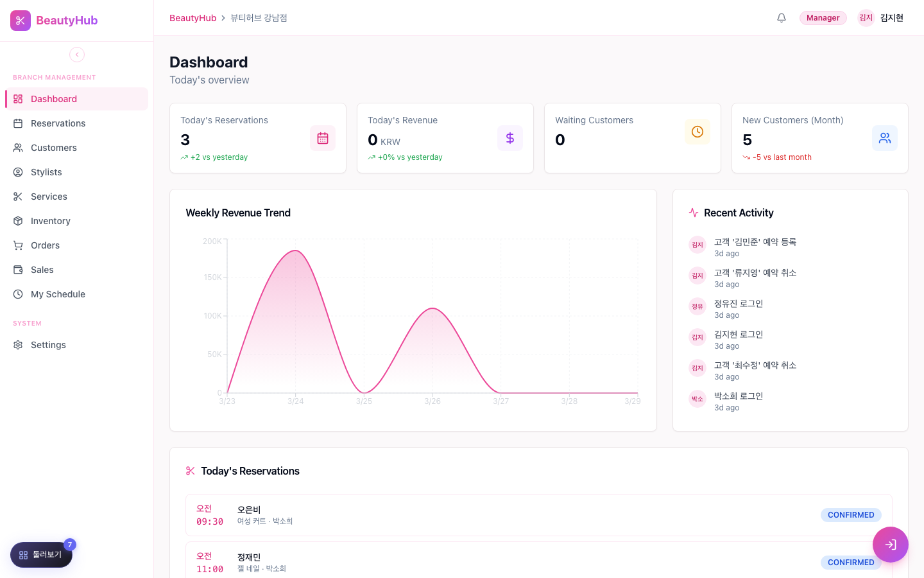924x578 pixels.
Task: Open the 둘러보기 tour button
Action: 41,555
